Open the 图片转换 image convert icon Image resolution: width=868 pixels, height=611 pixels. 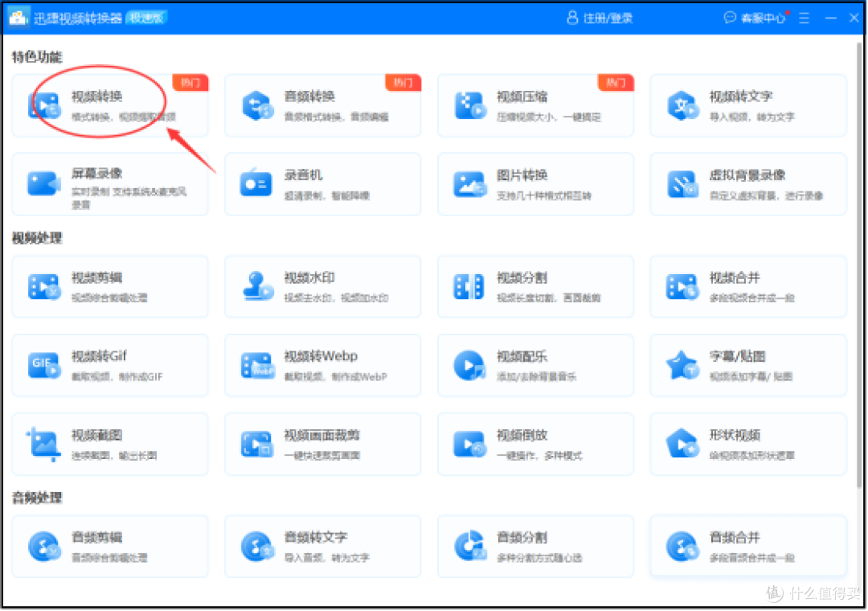[x=470, y=184]
